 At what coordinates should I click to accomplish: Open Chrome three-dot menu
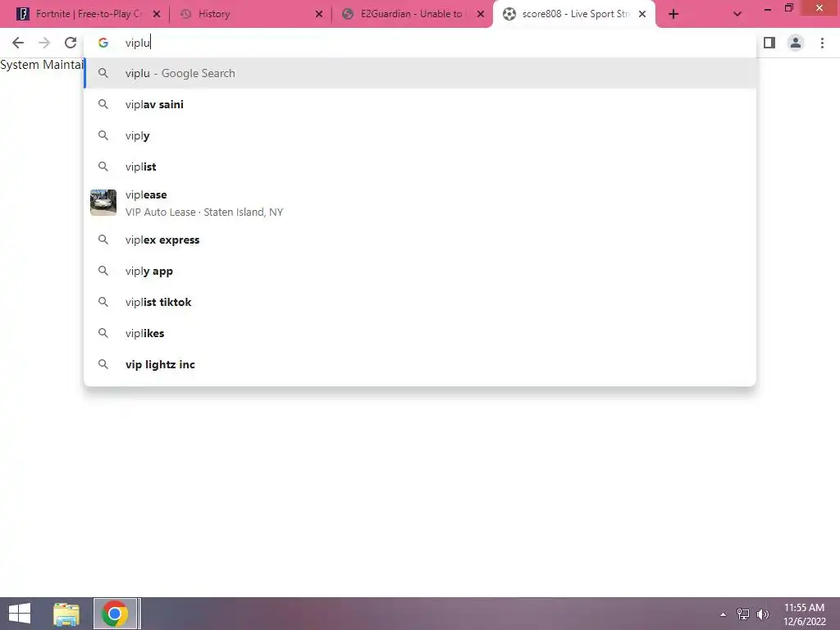point(822,43)
